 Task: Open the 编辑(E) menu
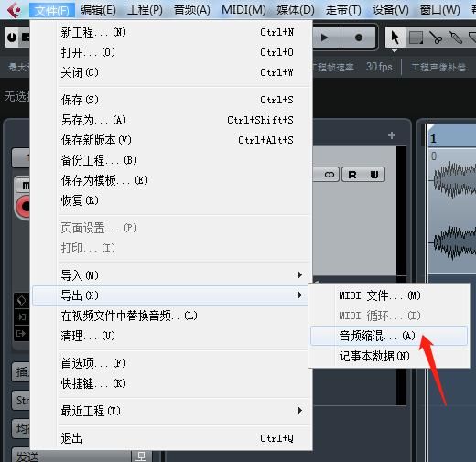(x=98, y=10)
